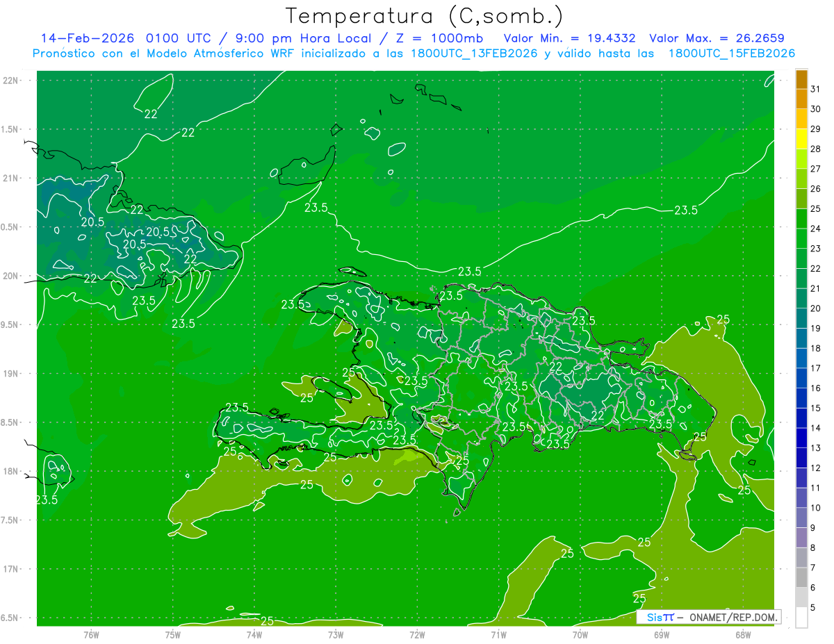The image size is (834, 644).
Task: Pick the blue swatch between 13 and 14
Action: pyautogui.click(x=801, y=438)
